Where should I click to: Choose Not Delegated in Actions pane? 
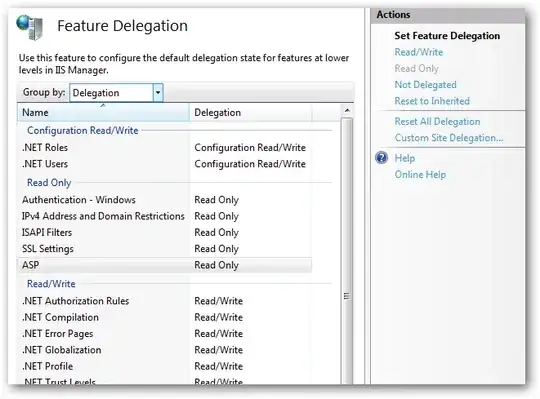[425, 85]
